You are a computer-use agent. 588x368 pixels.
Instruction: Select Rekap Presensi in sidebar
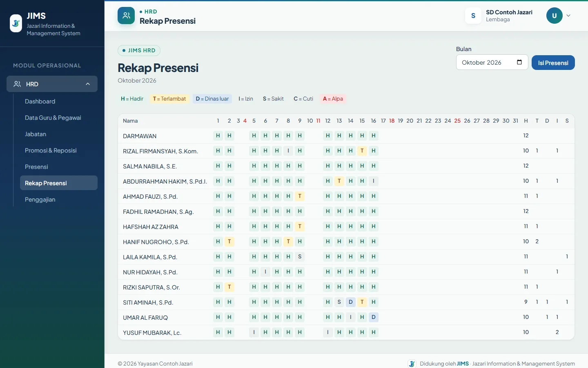[59, 183]
